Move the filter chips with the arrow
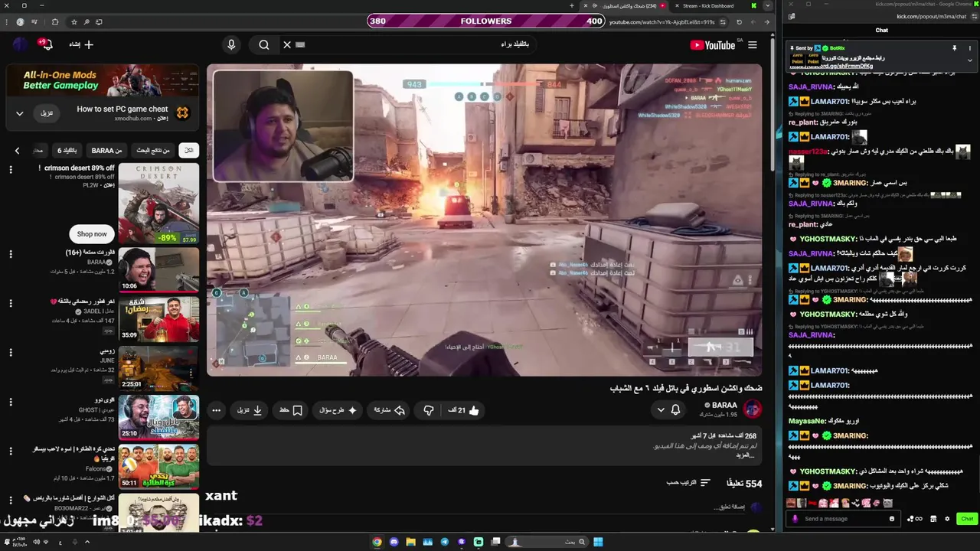980x551 pixels. [17, 150]
